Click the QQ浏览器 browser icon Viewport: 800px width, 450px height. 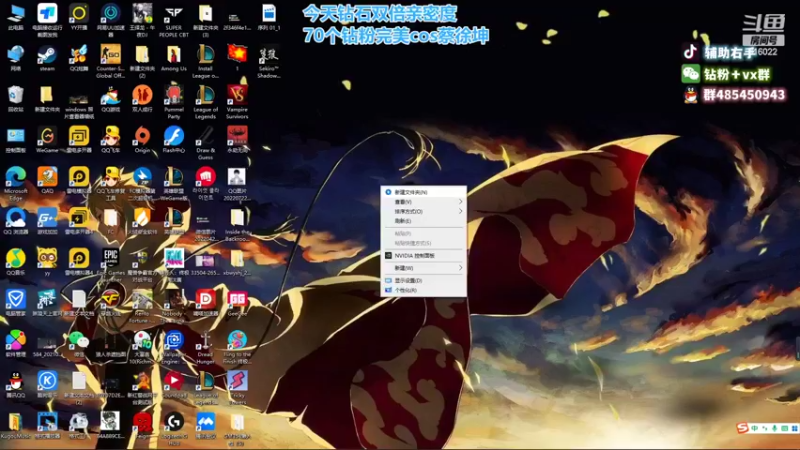(x=16, y=221)
